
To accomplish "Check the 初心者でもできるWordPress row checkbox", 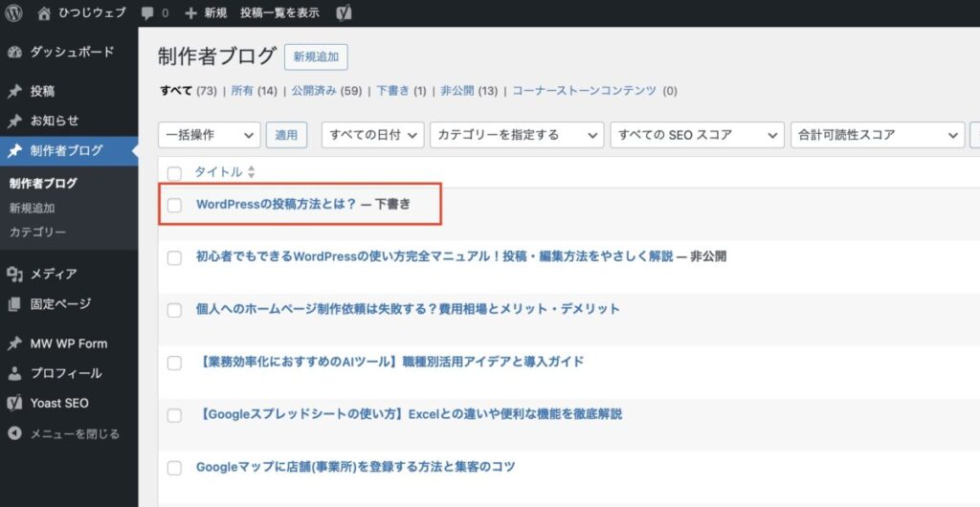I will (x=174, y=257).
